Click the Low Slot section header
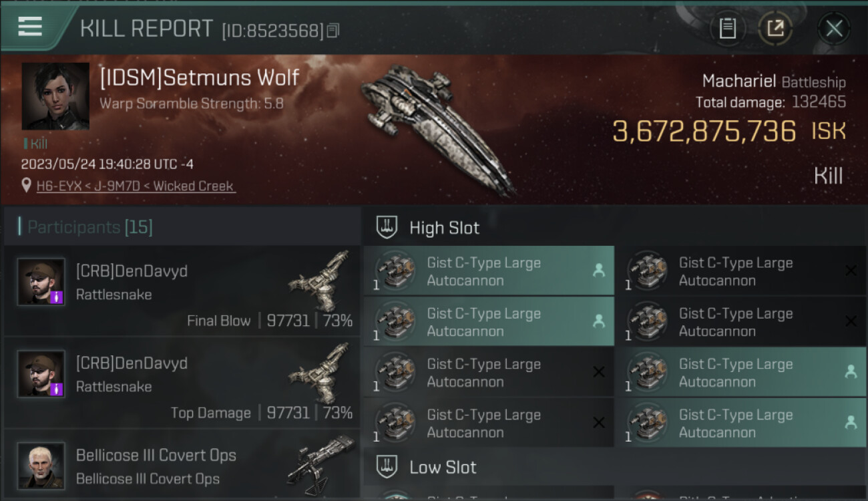Image resolution: width=868 pixels, height=501 pixels. (x=443, y=467)
